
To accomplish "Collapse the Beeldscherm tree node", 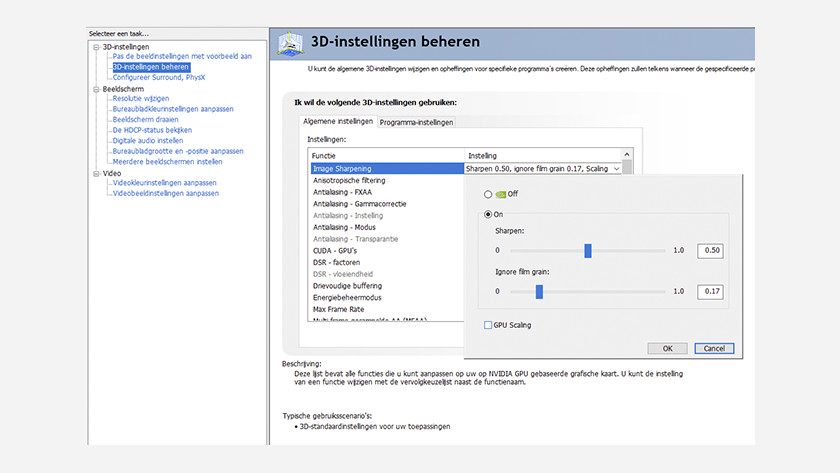I will (96, 89).
